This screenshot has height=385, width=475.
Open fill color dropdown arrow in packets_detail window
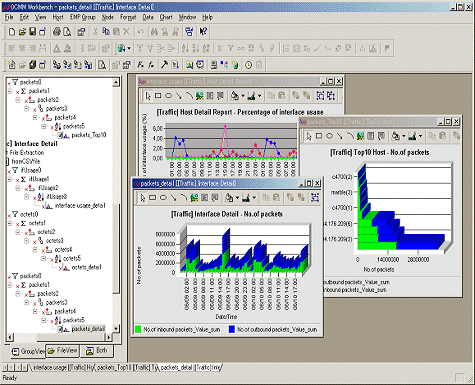(237, 198)
